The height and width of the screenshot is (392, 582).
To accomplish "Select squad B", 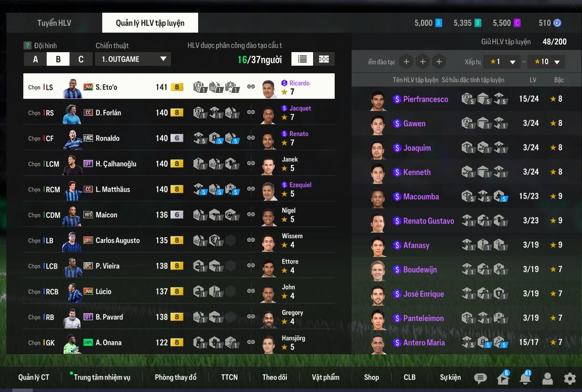I will 58,59.
